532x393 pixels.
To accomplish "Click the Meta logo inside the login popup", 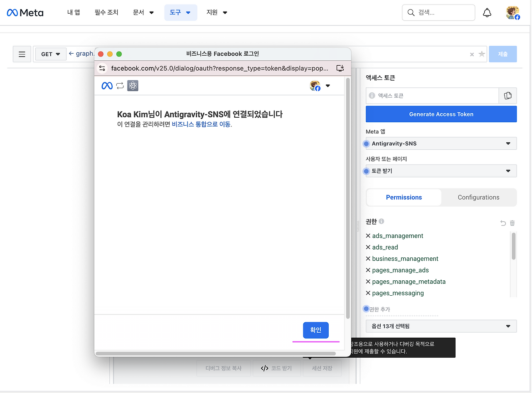I will tap(107, 86).
